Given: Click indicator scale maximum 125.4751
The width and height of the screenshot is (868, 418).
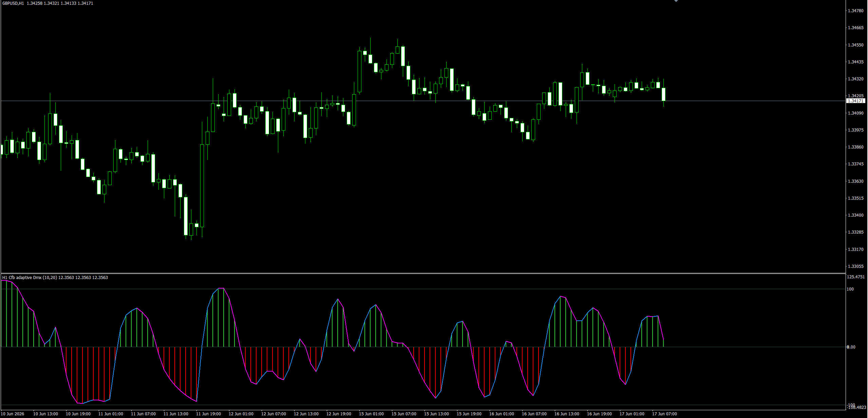Looking at the screenshot, I should 856,277.
